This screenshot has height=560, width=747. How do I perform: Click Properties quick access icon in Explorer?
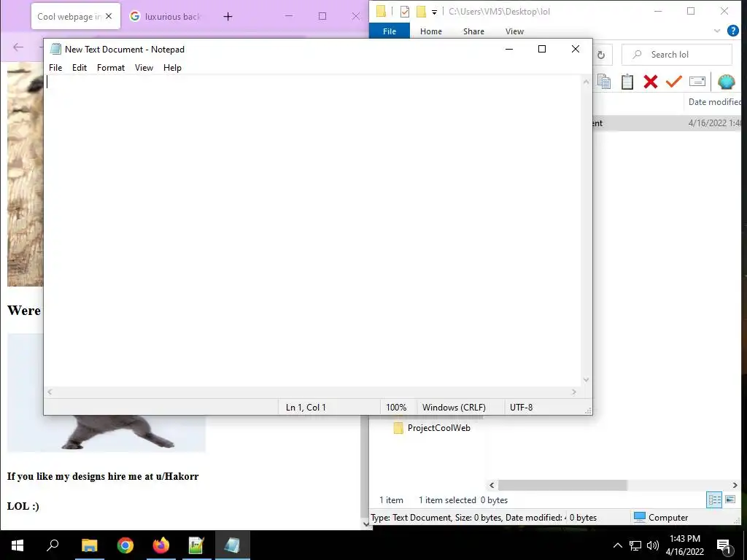point(404,12)
